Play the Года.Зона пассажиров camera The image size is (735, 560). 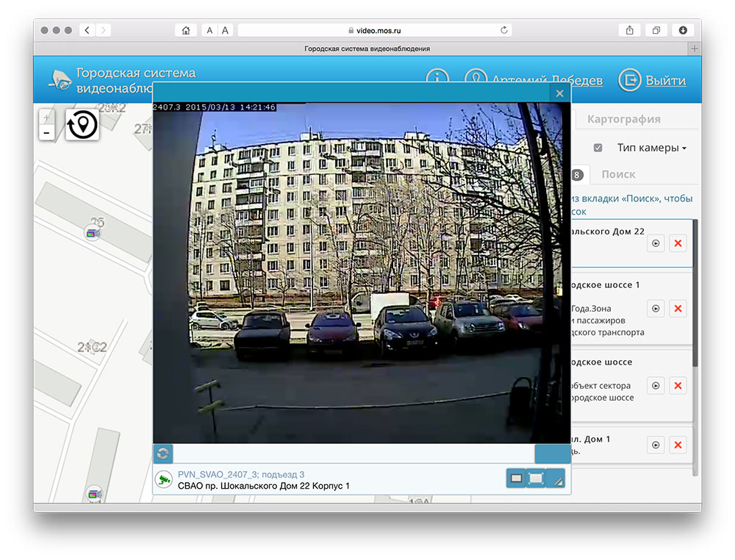tap(656, 309)
